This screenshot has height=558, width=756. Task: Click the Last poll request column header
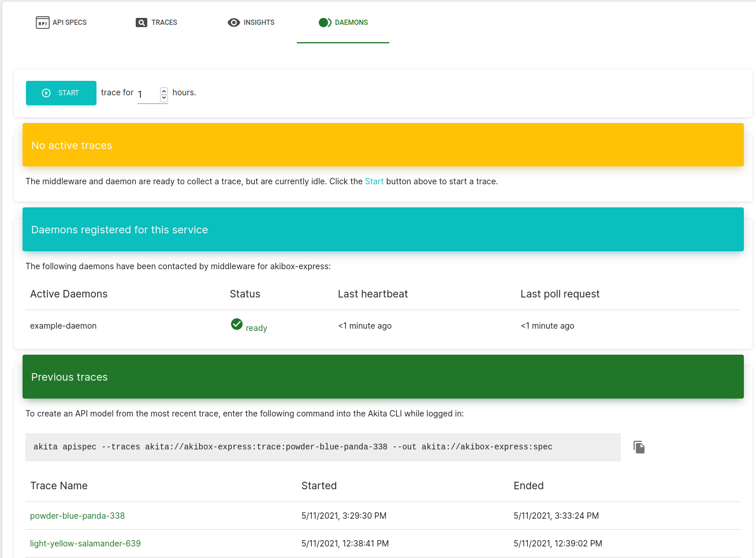(560, 294)
